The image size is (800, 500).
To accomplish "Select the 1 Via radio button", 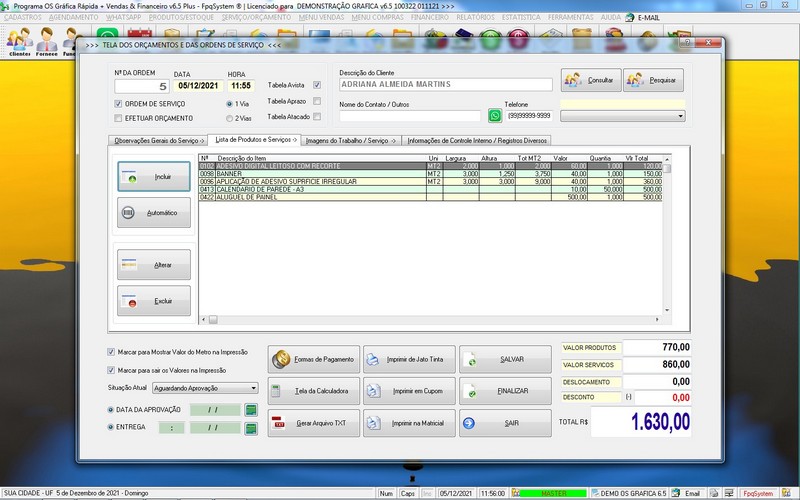I will click(x=229, y=104).
